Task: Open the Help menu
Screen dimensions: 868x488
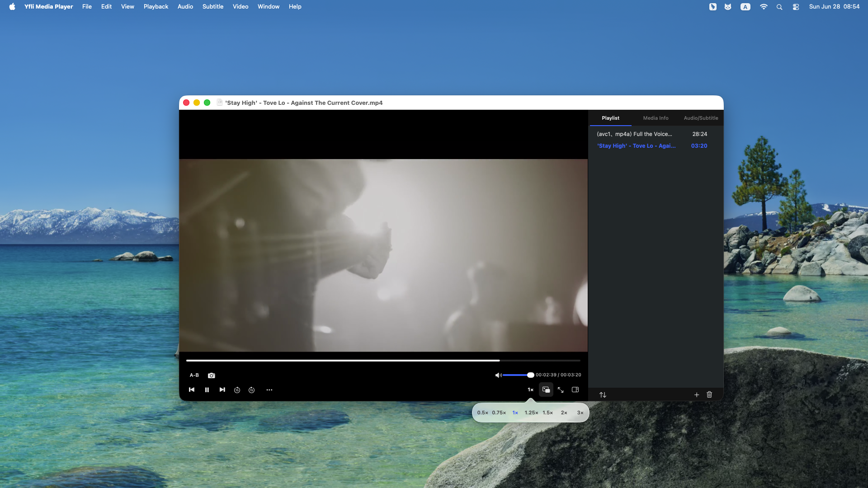Action: click(x=295, y=7)
